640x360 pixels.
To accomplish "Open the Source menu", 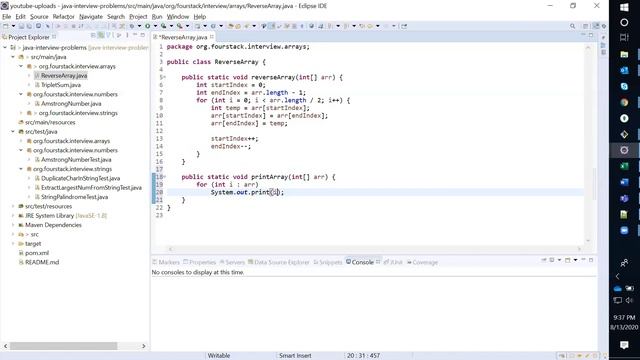I will [x=39, y=17].
